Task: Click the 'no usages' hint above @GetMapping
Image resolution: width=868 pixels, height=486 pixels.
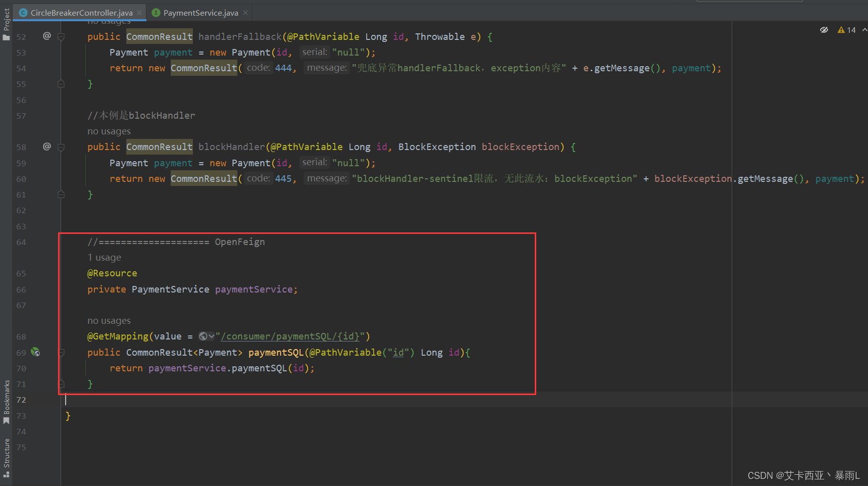Action: 109,321
